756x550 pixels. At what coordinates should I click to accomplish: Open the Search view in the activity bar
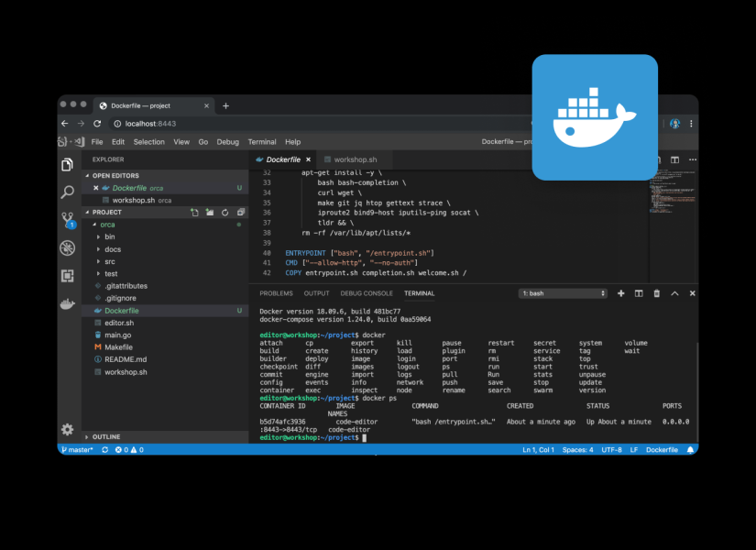click(67, 192)
